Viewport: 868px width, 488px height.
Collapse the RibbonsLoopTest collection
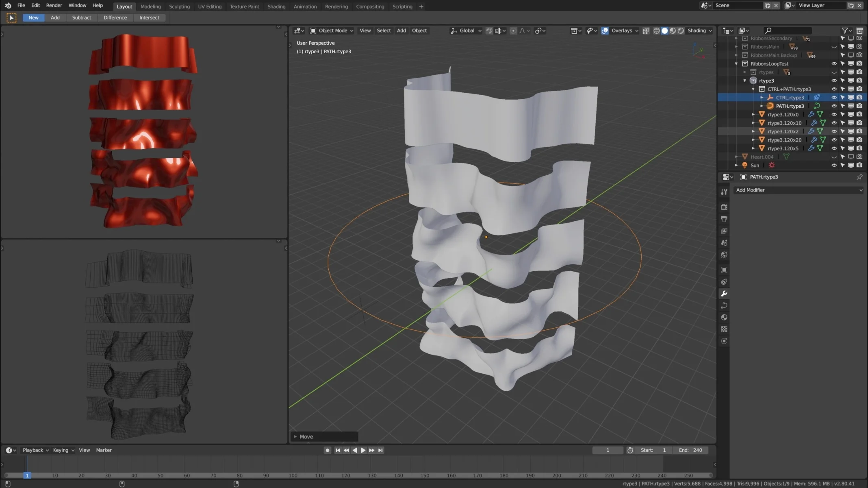point(736,64)
